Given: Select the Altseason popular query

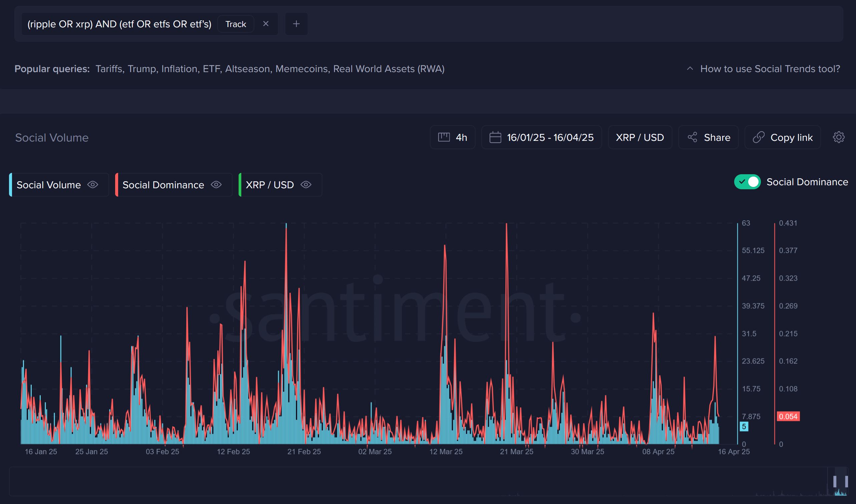Looking at the screenshot, I should (x=247, y=69).
